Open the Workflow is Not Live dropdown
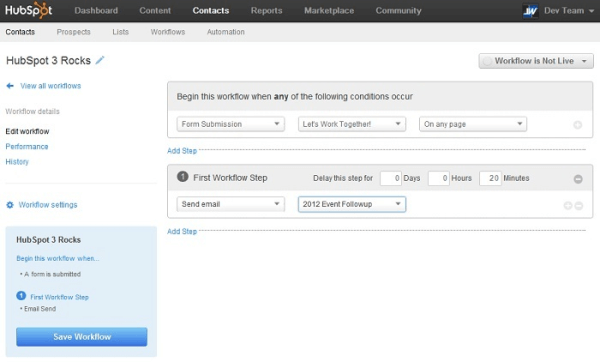The height and width of the screenshot is (362, 600). tap(536, 61)
